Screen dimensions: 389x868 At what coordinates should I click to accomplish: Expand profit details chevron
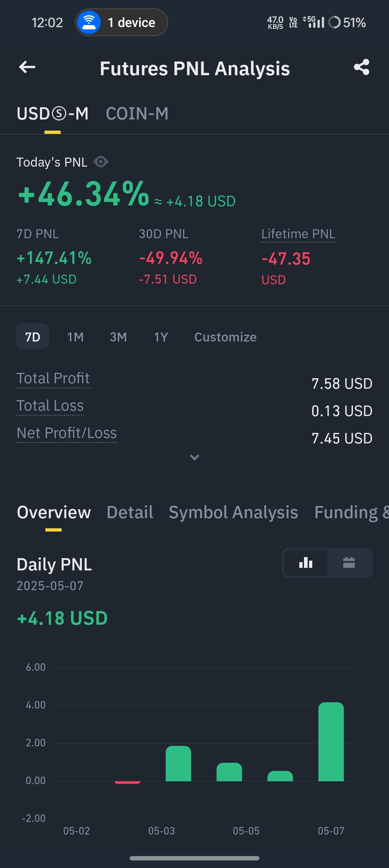[194, 457]
